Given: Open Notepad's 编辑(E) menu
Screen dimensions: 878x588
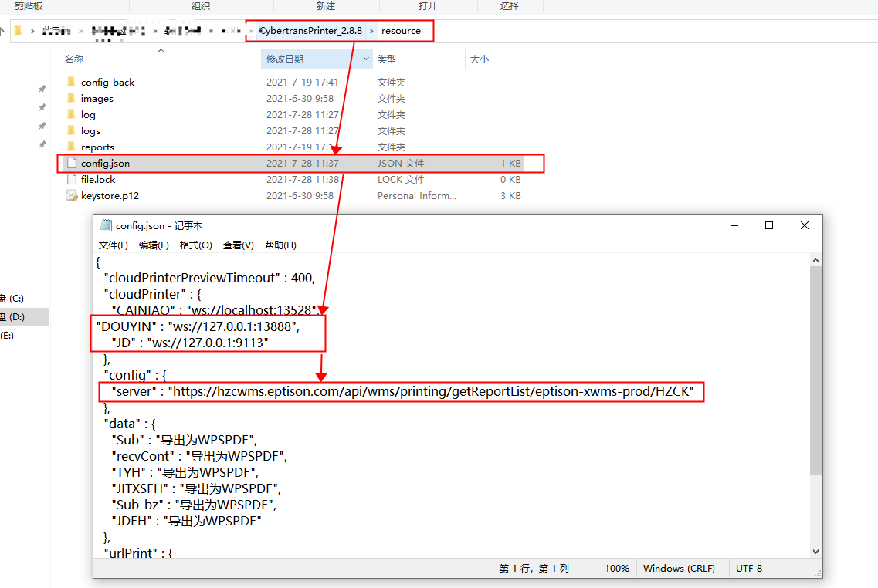Looking at the screenshot, I should coord(154,245).
